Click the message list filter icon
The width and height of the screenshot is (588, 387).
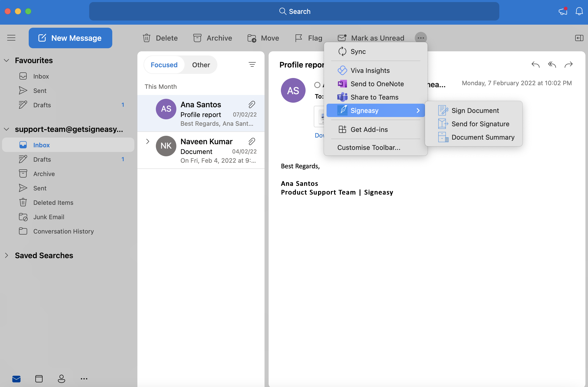(x=252, y=65)
